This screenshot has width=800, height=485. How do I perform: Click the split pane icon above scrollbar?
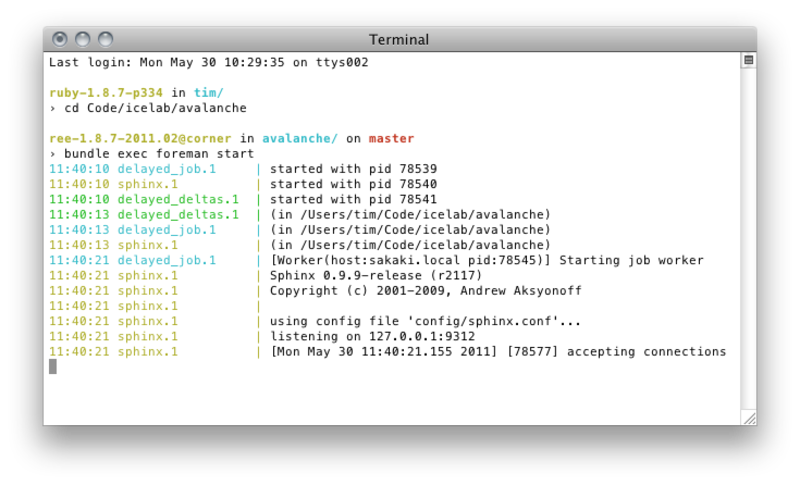[748, 60]
